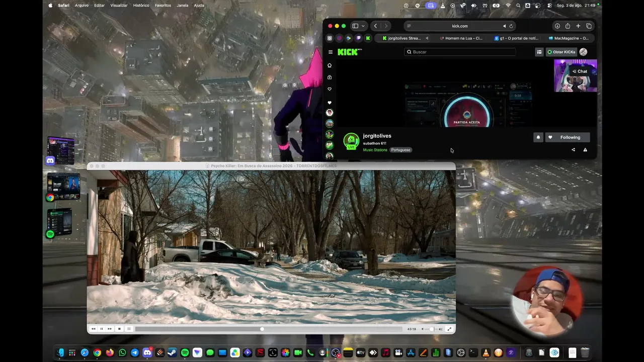This screenshot has height=362, width=644.
Task: Open the Music Stations category link
Action: coord(375,150)
